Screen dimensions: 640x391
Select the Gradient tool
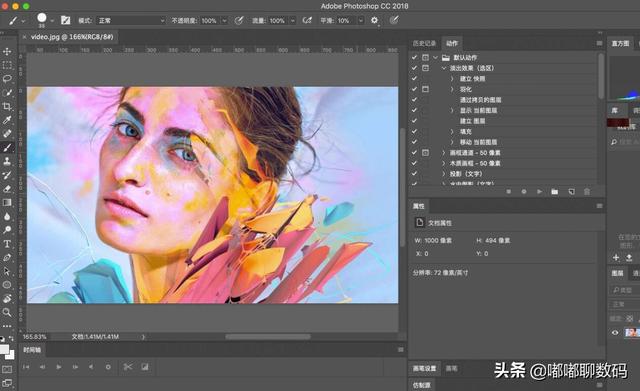click(x=7, y=202)
